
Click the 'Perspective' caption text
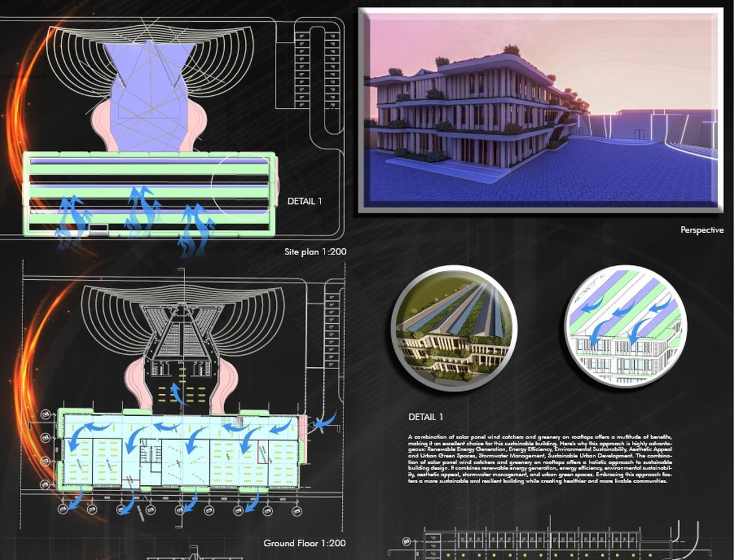tap(701, 230)
